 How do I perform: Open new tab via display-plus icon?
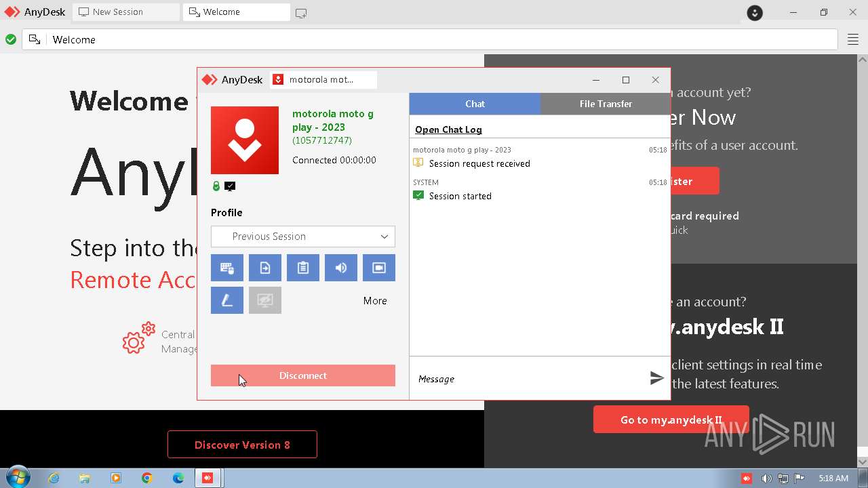click(301, 13)
